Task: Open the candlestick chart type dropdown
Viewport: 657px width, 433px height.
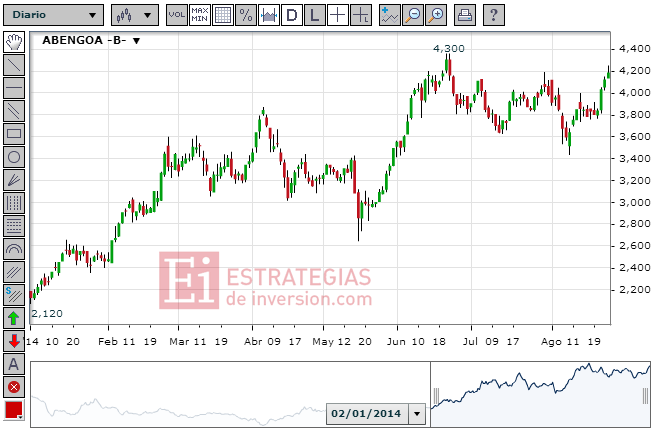Action: tap(135, 15)
